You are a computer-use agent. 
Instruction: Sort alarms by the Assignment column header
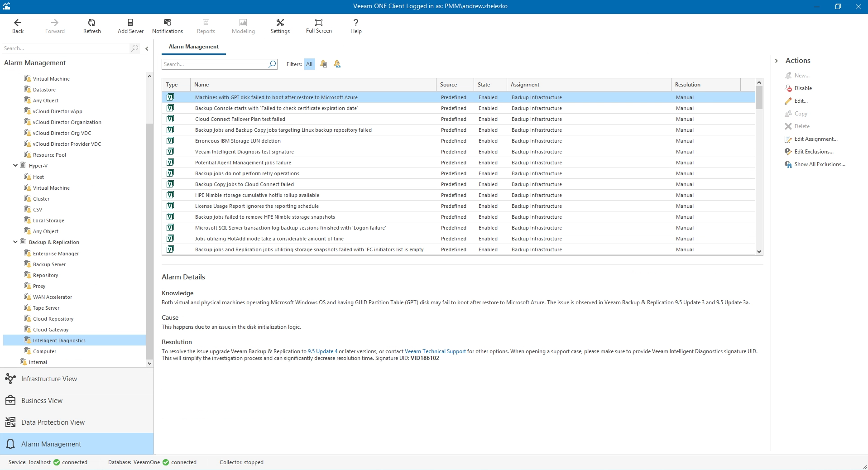(x=589, y=85)
